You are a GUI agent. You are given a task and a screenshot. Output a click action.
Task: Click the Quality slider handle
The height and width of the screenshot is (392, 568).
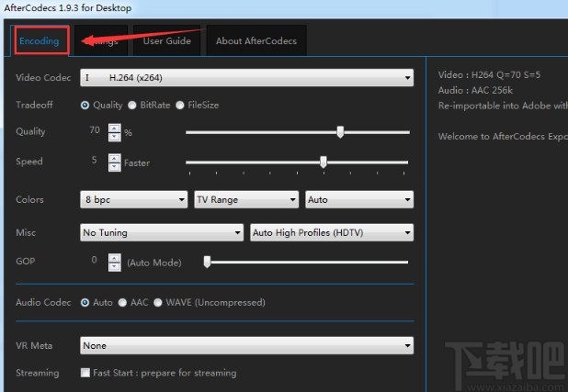tap(340, 132)
